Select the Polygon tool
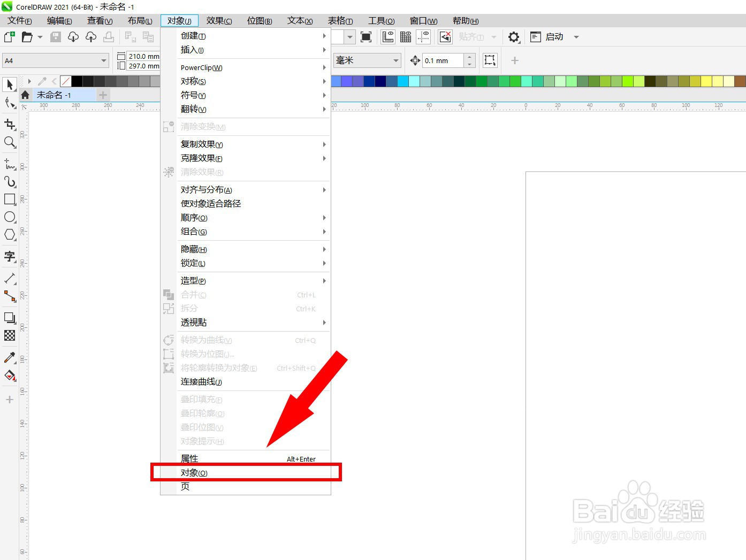 10,234
